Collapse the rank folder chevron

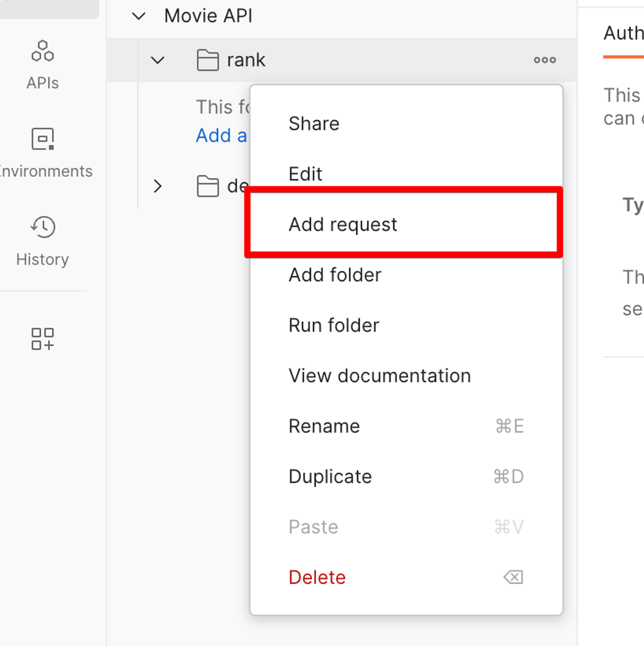click(x=157, y=61)
